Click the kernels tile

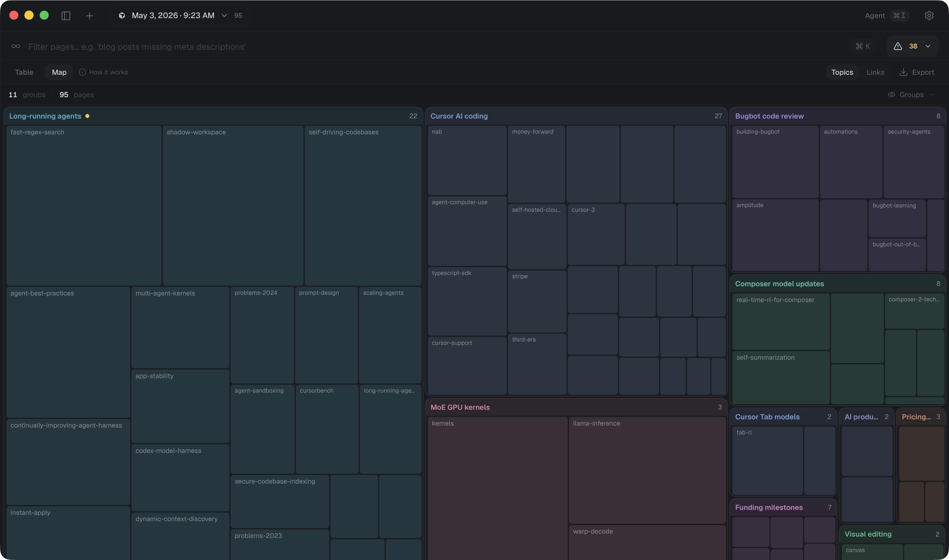point(498,488)
